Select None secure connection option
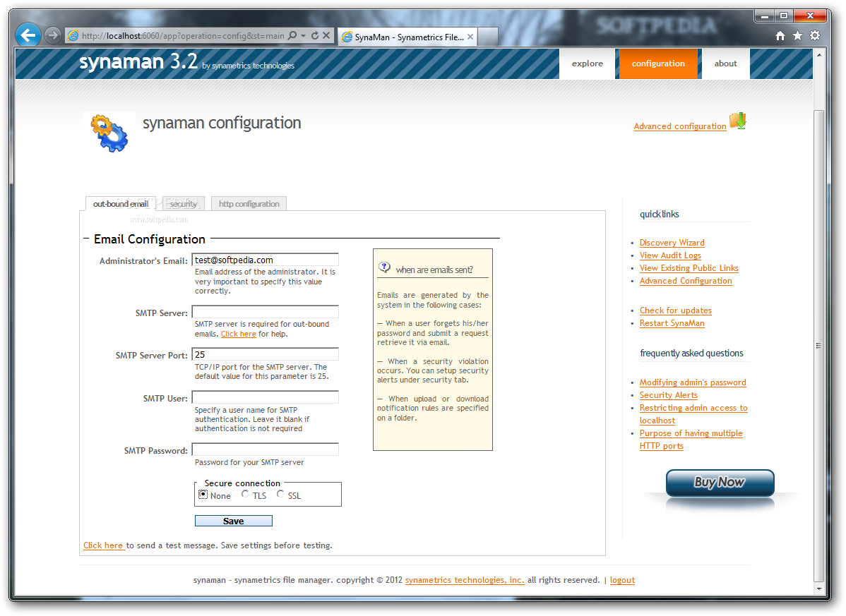 tap(203, 494)
